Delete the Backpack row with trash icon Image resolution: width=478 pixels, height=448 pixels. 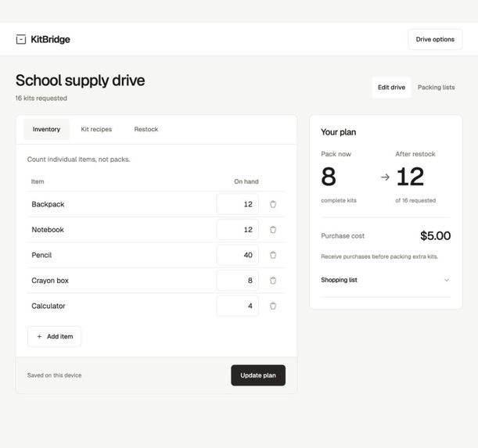(x=273, y=204)
